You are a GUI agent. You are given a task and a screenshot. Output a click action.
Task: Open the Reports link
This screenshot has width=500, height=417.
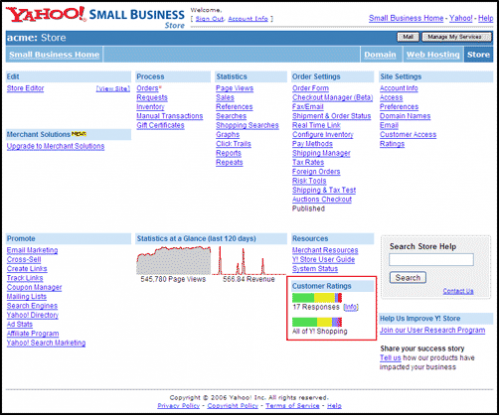tap(229, 153)
